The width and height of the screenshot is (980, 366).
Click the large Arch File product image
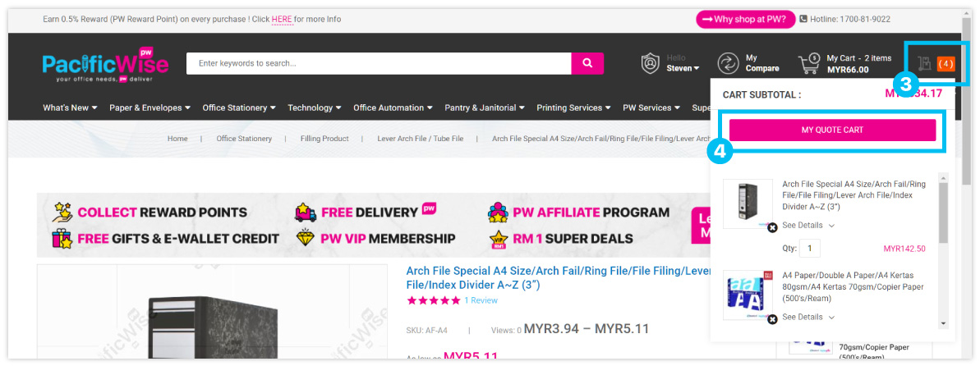[x=212, y=313]
